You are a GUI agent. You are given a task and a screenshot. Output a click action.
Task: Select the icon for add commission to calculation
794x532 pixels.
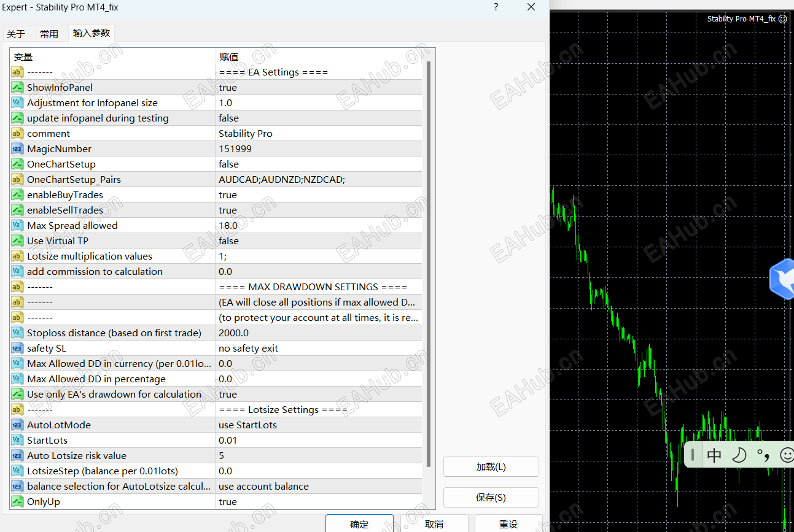17,271
